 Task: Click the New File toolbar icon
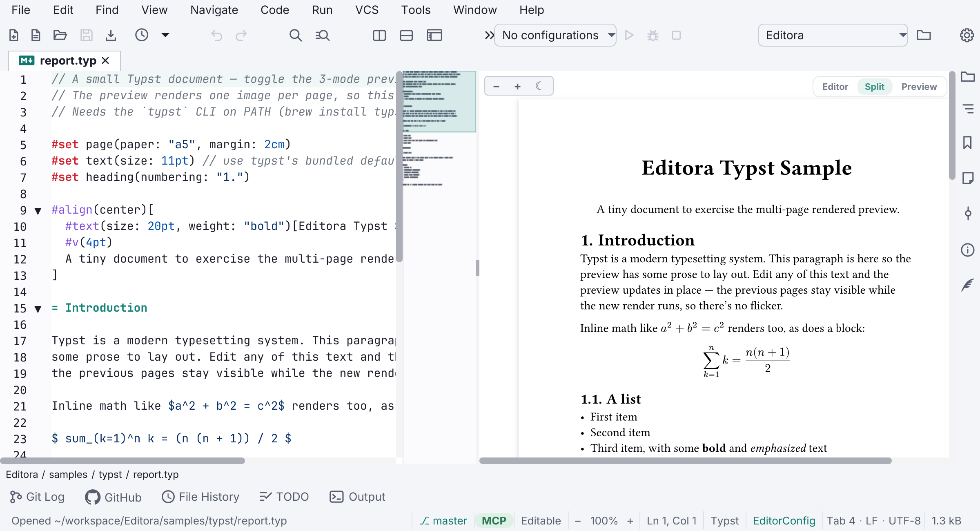point(14,36)
